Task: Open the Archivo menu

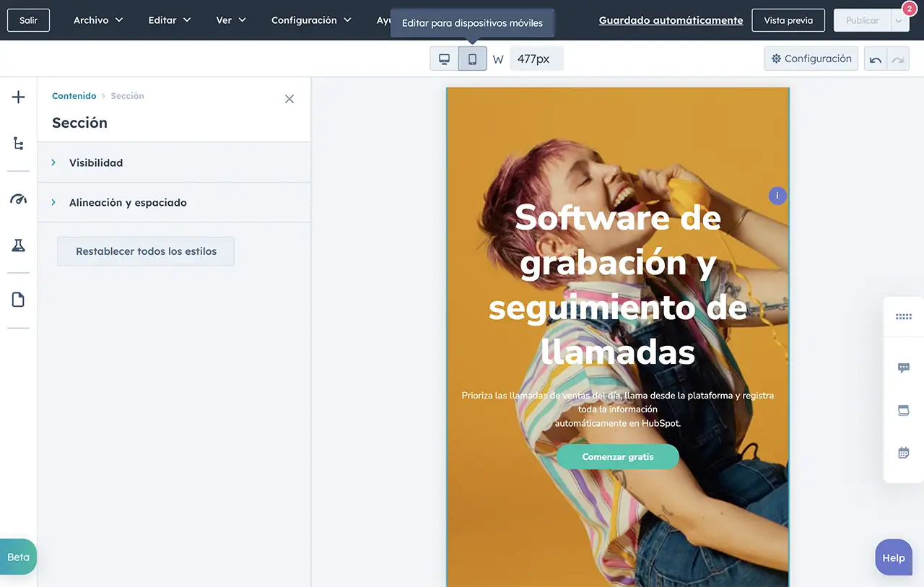Action: (98, 20)
